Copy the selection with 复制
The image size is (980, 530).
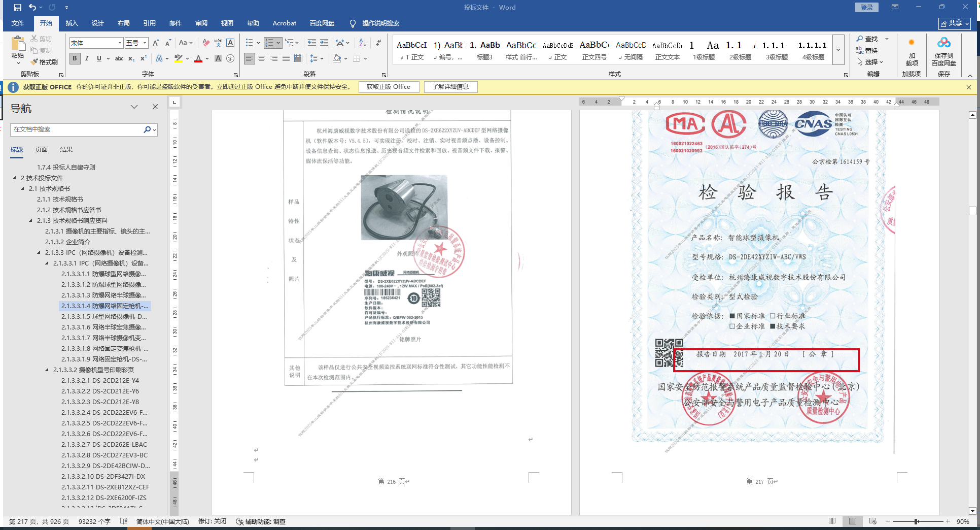coord(41,50)
